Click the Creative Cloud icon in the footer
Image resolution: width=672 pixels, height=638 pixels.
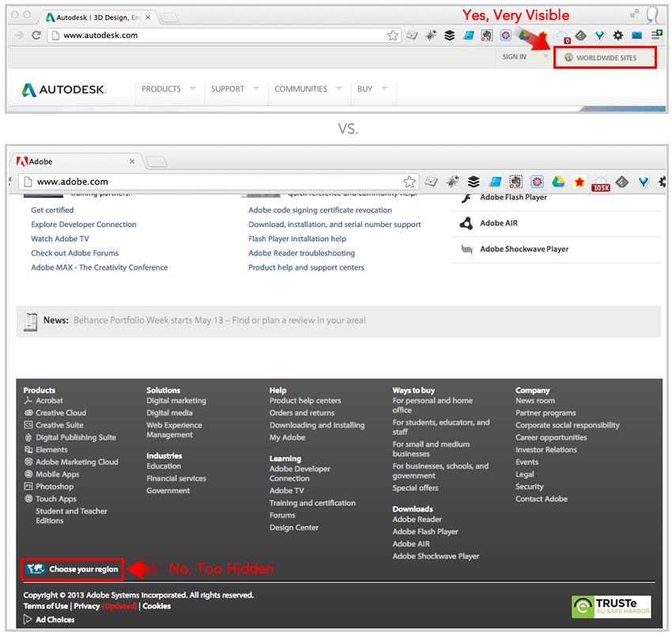[x=28, y=413]
